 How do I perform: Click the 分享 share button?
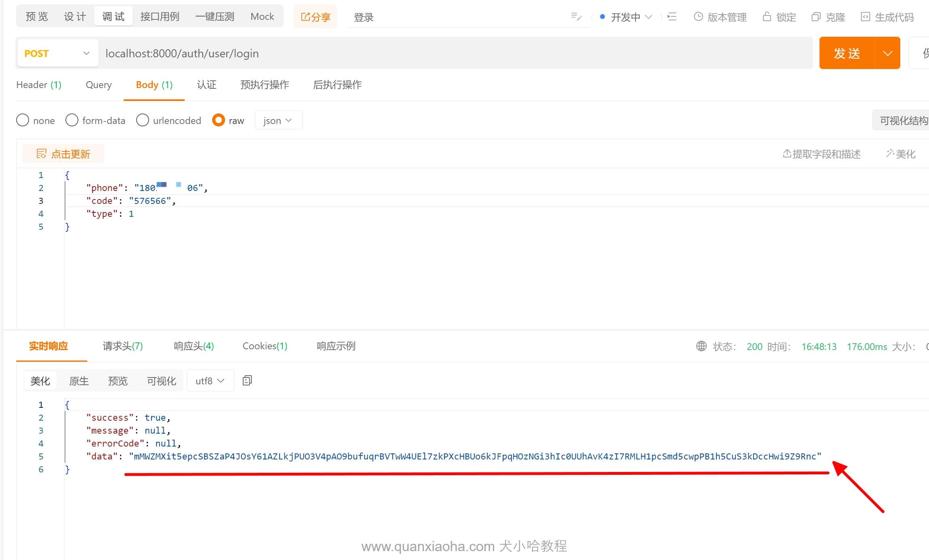pyautogui.click(x=316, y=17)
